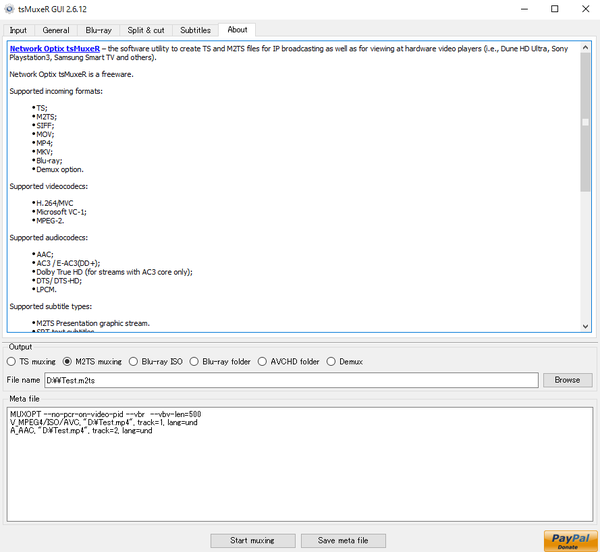Click the scroll up arrow in About text
600x552 pixels.
[x=585, y=47]
